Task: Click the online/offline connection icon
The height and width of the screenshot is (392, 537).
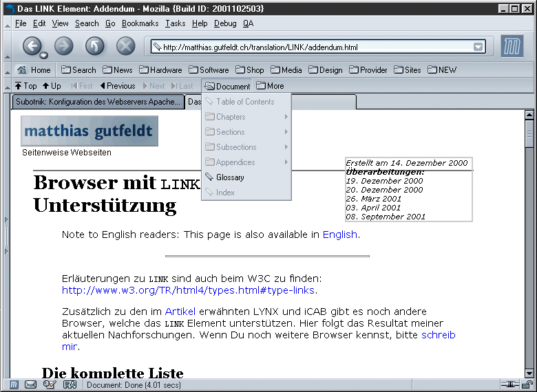Action: [509, 385]
